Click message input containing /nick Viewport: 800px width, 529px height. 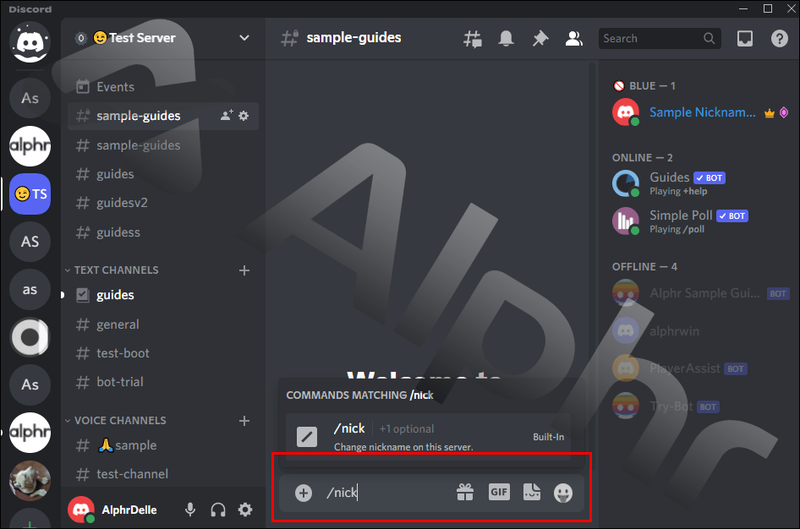[x=388, y=493]
